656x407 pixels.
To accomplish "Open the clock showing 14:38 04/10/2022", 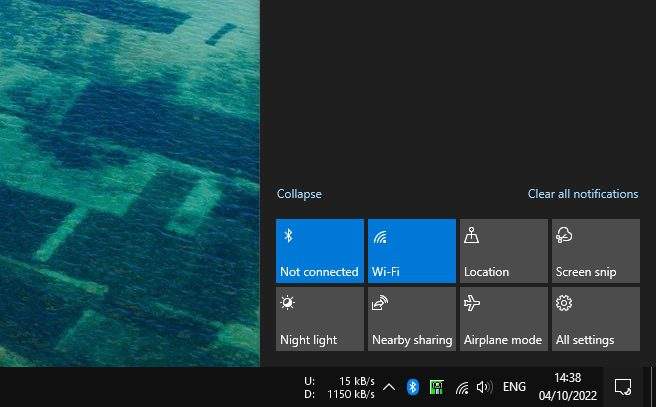I will click(568, 387).
